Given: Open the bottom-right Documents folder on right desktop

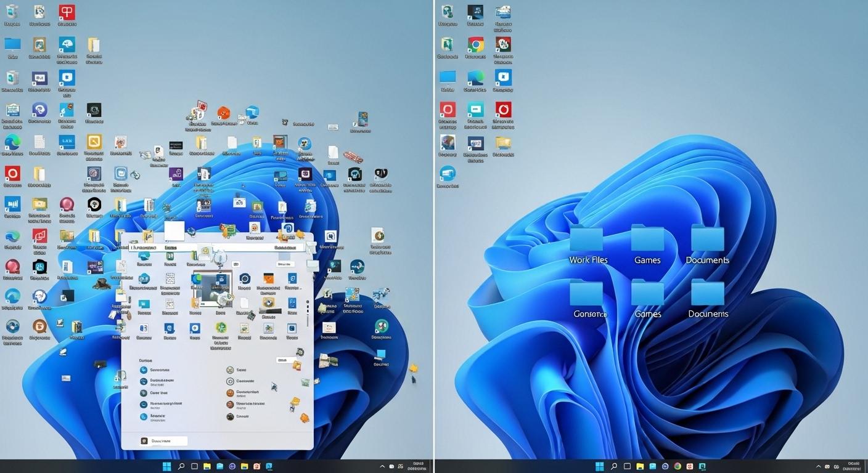Looking at the screenshot, I should pos(707,294).
